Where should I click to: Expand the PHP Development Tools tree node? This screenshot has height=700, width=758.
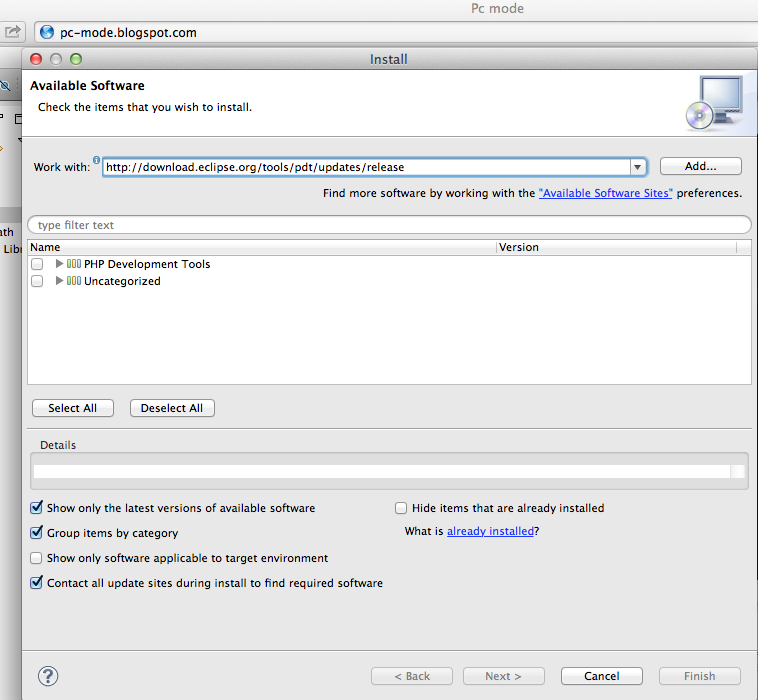pyautogui.click(x=59, y=263)
